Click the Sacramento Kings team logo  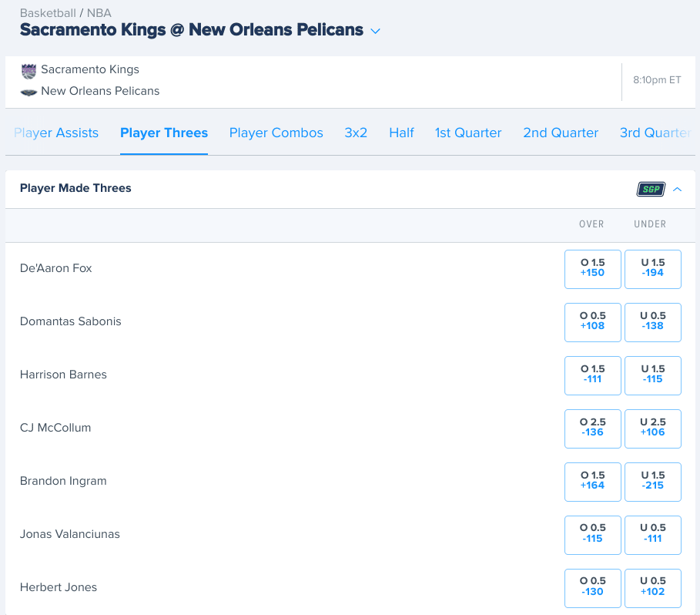pyautogui.click(x=28, y=71)
